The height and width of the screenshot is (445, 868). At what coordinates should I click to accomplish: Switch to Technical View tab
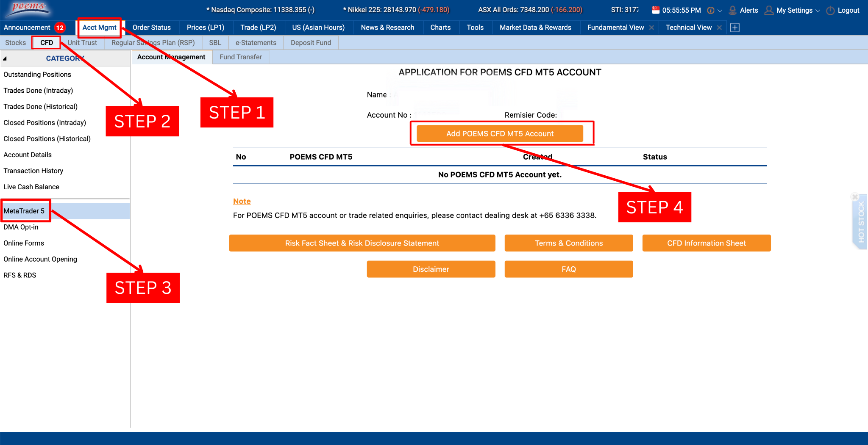[x=689, y=28]
